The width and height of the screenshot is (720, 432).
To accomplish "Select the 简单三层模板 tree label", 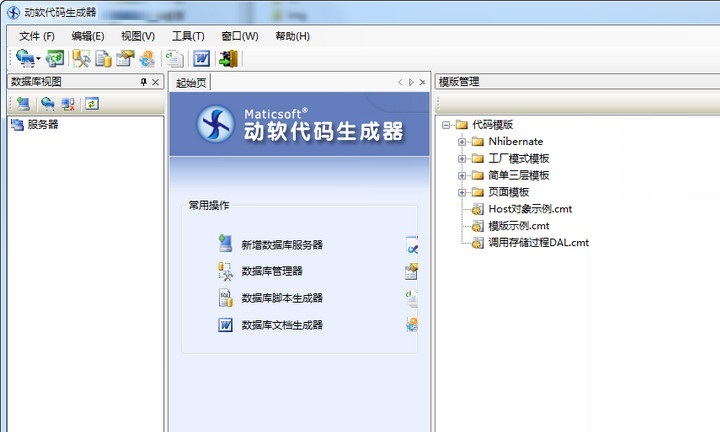I will click(518, 175).
